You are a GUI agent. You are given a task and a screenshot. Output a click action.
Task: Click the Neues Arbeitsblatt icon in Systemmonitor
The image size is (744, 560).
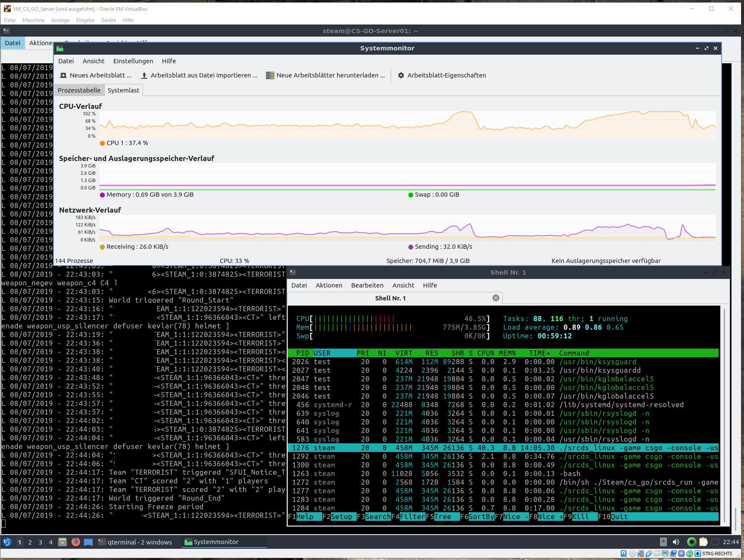click(x=63, y=75)
